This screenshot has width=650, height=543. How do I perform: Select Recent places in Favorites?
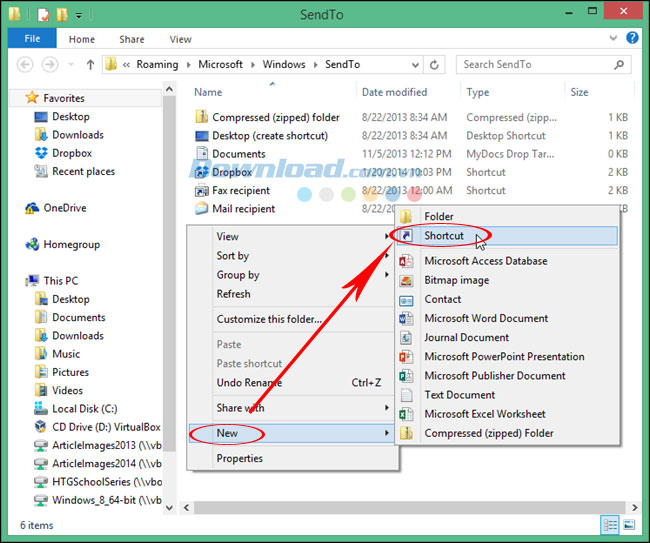75,171
